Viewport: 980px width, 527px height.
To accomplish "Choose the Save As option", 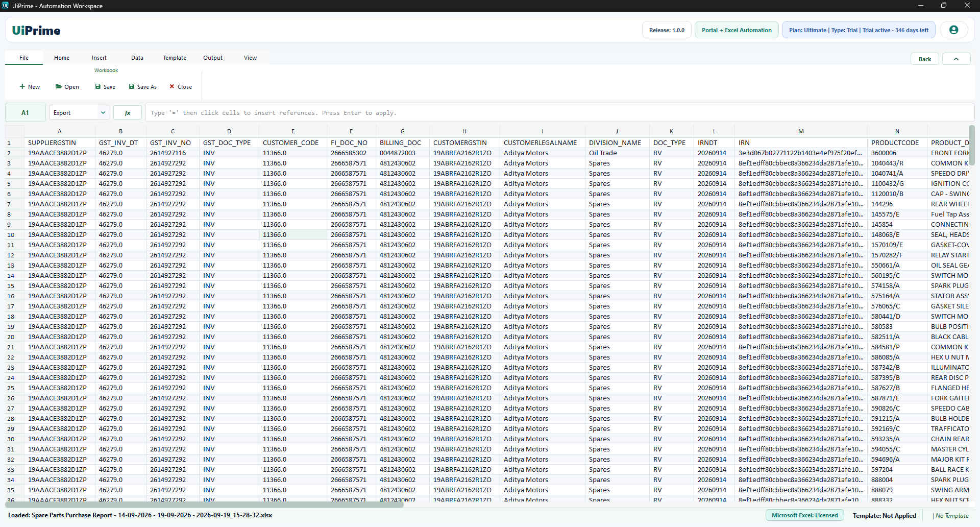I will click(143, 87).
